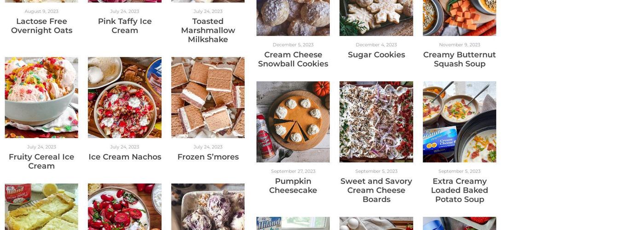Open the Frozen S'mores title link
The height and width of the screenshot is (230, 644).
pos(208,157)
